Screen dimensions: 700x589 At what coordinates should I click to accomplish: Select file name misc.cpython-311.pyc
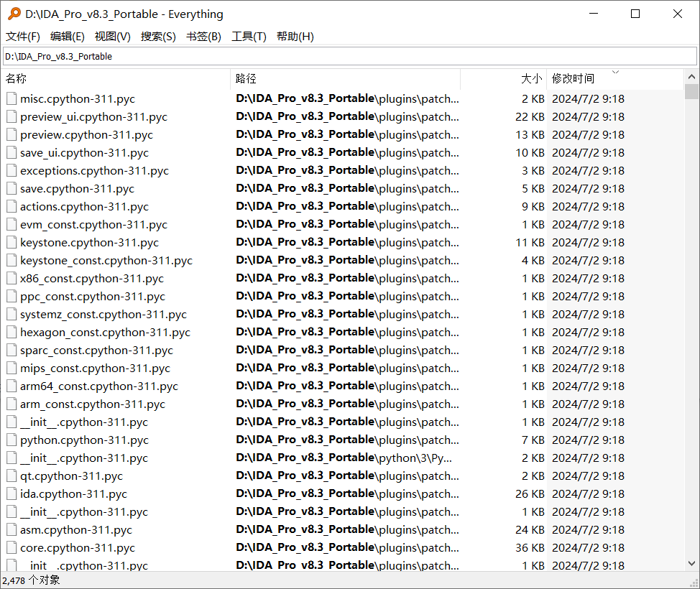pos(77,98)
